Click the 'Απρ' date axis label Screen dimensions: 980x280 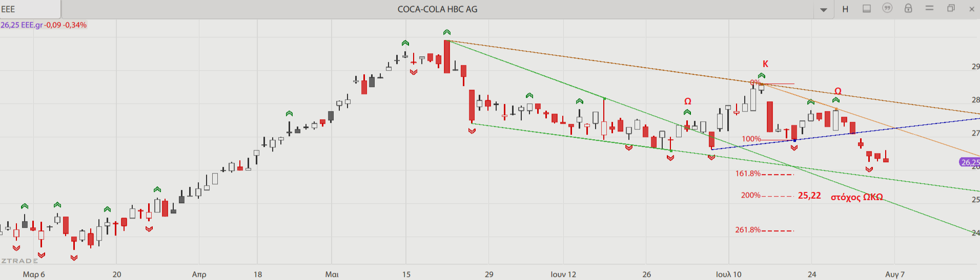[x=199, y=274]
